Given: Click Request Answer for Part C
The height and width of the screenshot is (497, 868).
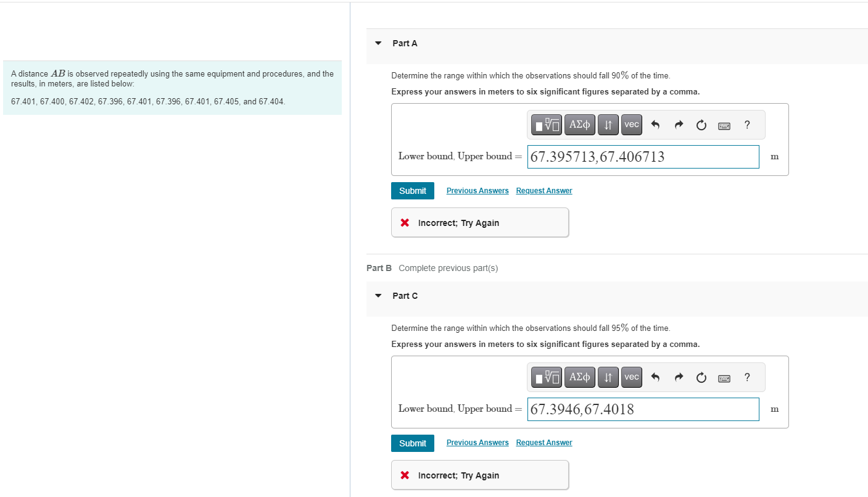Looking at the screenshot, I should (x=544, y=442).
